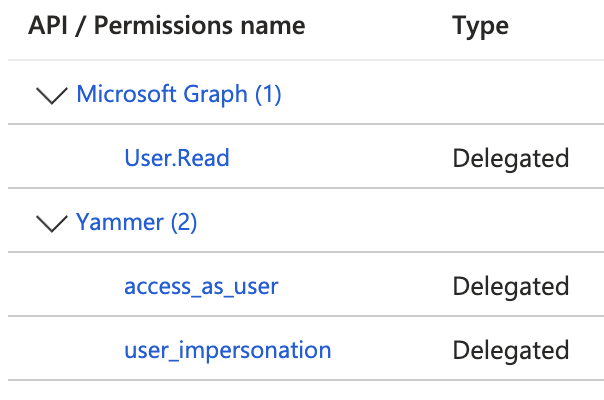This screenshot has height=400, width=604.
Task: Click the (1) count beside Microsoft Graph
Action: pos(268,94)
